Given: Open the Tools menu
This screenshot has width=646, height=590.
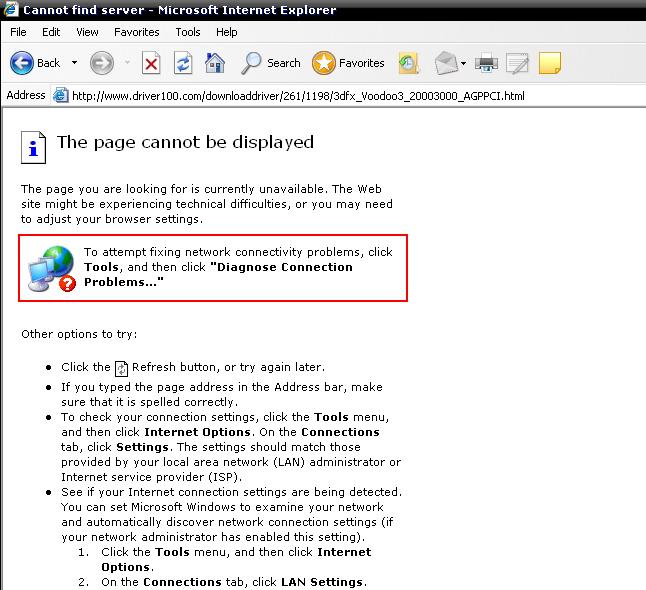Looking at the screenshot, I should [x=188, y=32].
